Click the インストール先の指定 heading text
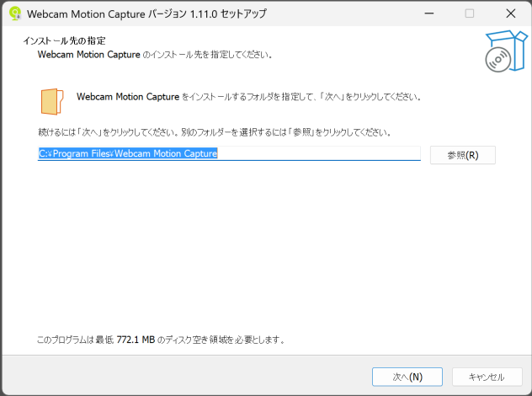532x396 pixels. coord(64,40)
